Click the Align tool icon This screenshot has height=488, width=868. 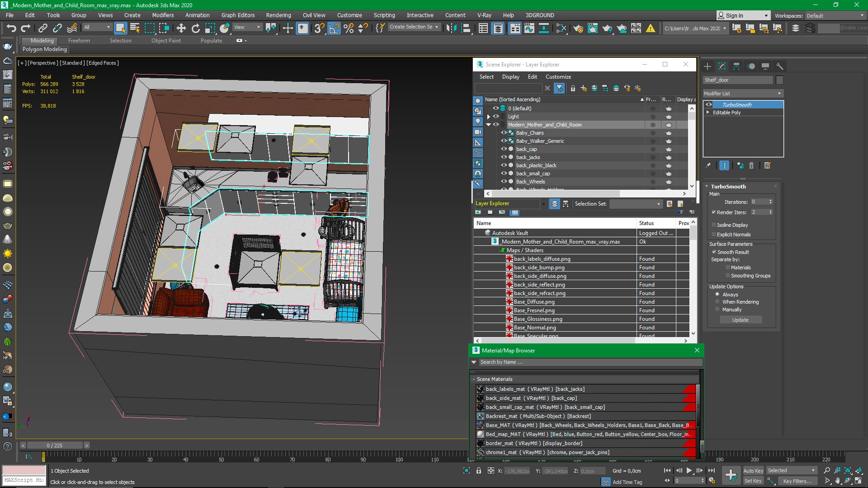click(x=466, y=28)
